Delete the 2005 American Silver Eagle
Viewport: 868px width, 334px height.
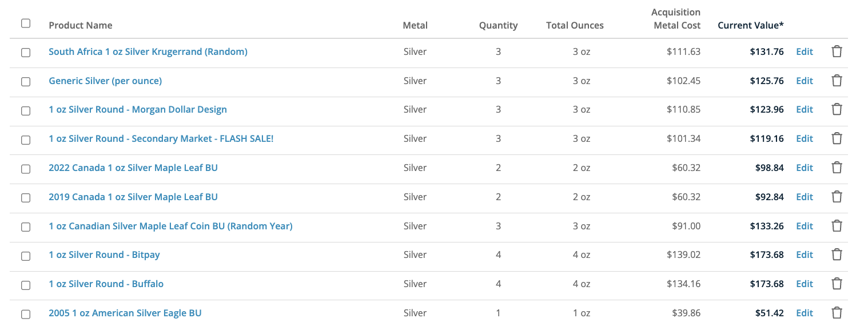[837, 313]
